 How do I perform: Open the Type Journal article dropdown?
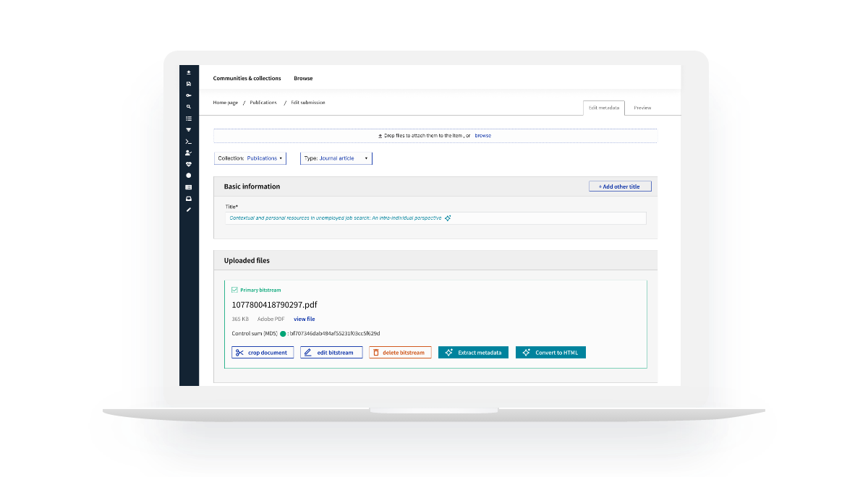tap(336, 158)
